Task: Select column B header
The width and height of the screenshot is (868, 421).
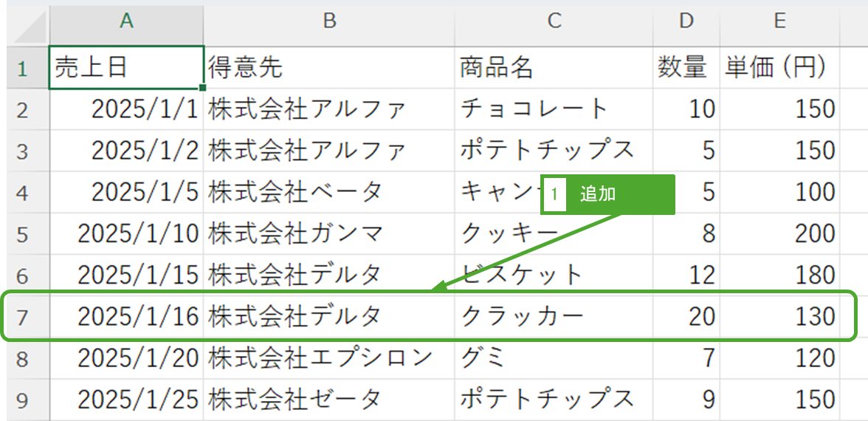Action: (329, 21)
